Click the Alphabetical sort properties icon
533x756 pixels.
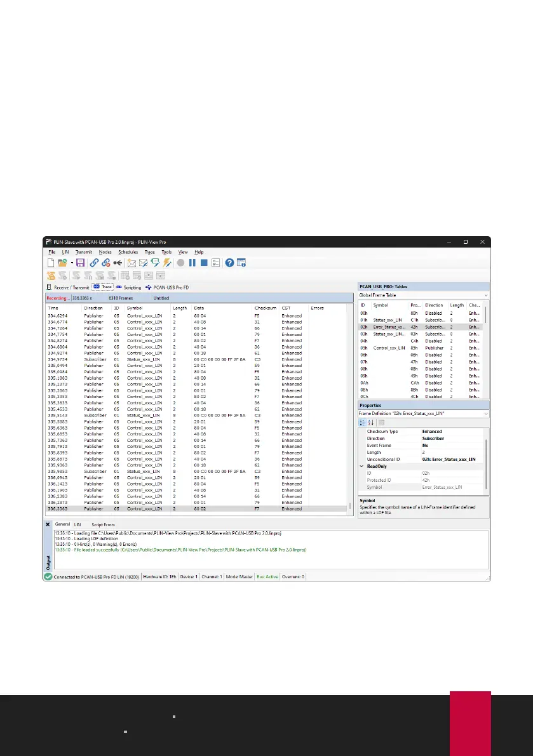tap(371, 423)
